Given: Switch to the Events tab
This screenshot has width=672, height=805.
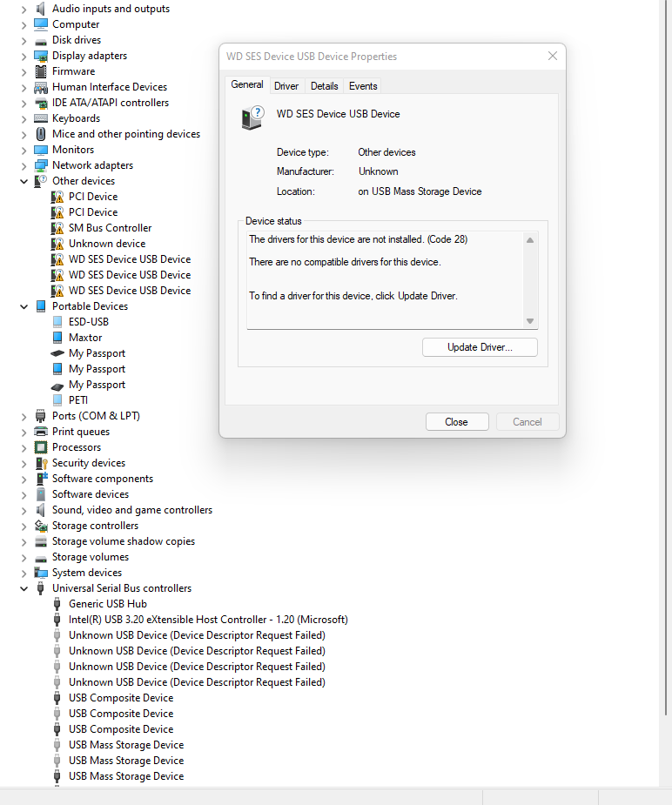Looking at the screenshot, I should (x=363, y=86).
